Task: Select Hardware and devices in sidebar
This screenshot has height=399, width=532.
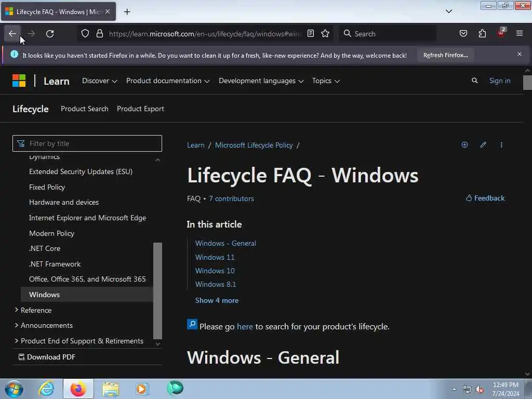Action: [64, 202]
